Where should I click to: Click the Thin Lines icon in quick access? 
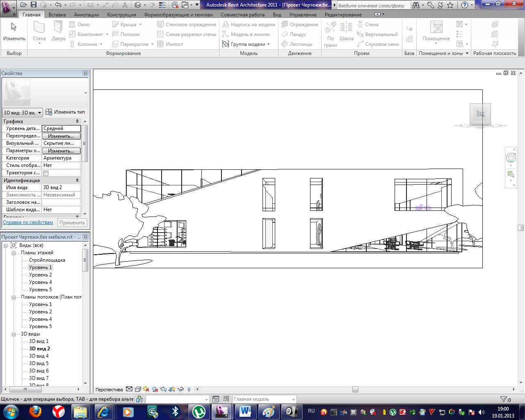pos(163,5)
